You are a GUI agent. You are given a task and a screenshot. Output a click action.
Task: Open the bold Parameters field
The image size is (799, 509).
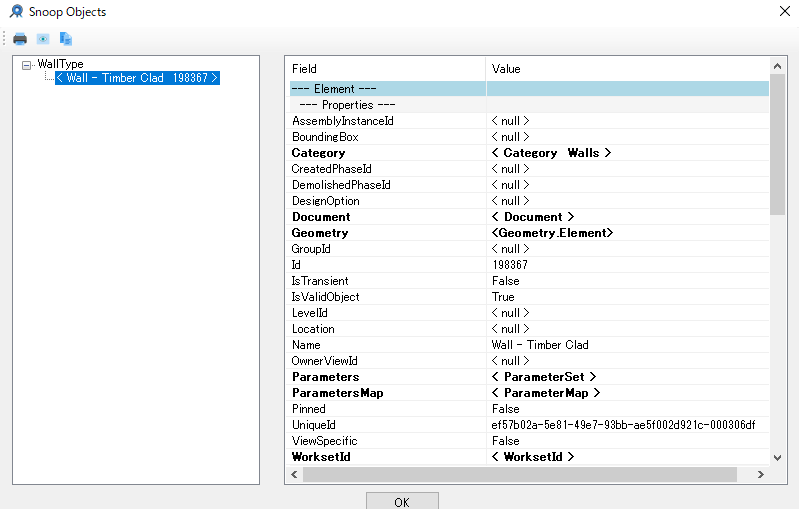tap(326, 377)
